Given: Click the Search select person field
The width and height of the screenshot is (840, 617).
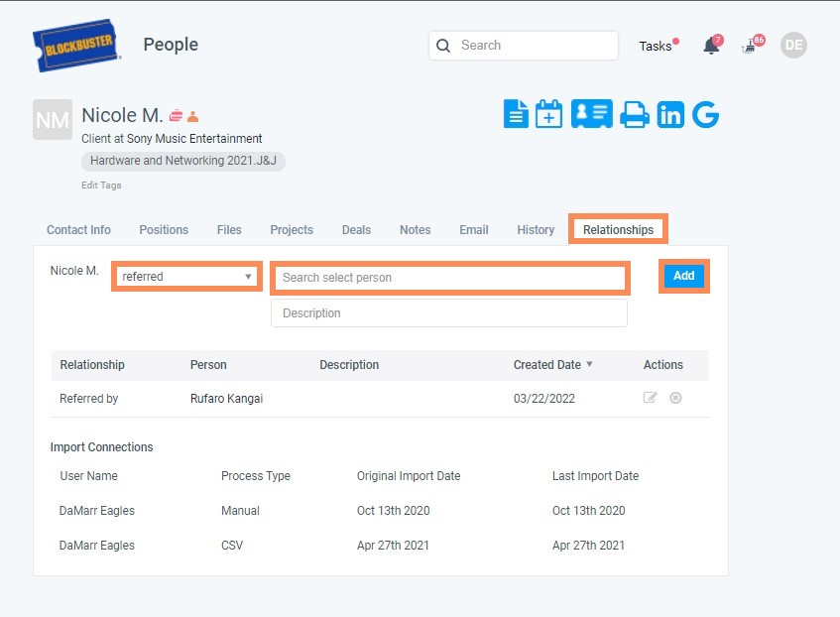Looking at the screenshot, I should 449,278.
